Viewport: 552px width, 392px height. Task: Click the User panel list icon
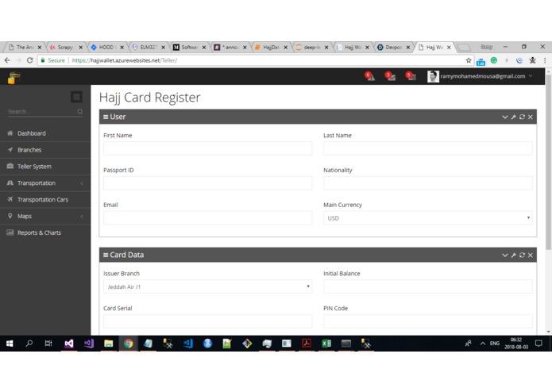point(106,117)
